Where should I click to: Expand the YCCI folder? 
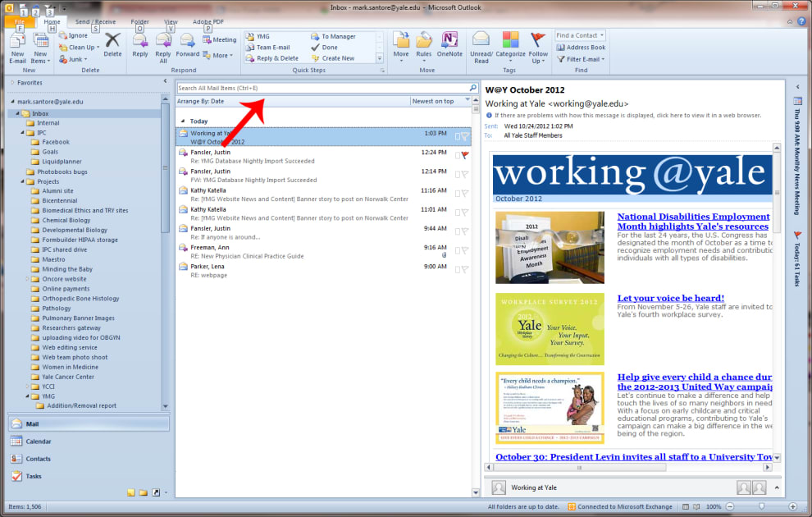coord(27,387)
